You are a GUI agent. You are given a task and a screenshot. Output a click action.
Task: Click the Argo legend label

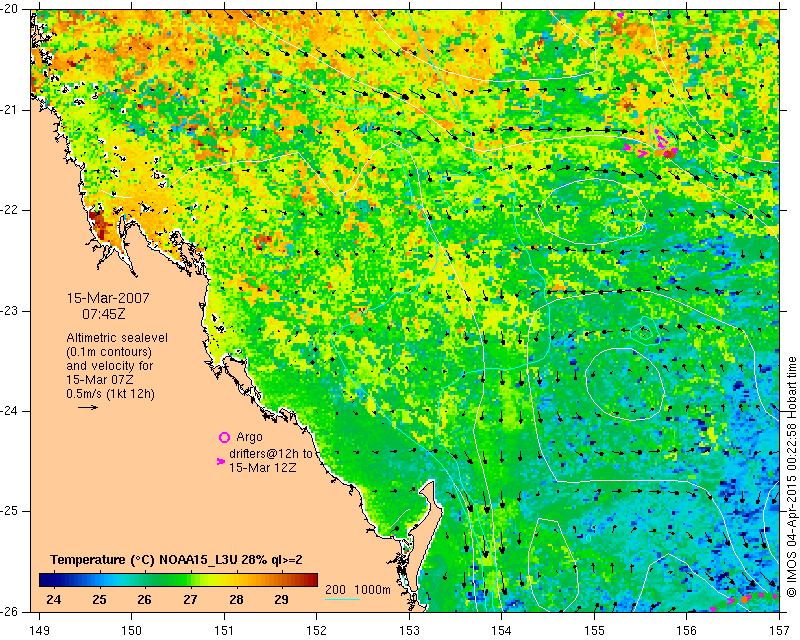click(249, 437)
